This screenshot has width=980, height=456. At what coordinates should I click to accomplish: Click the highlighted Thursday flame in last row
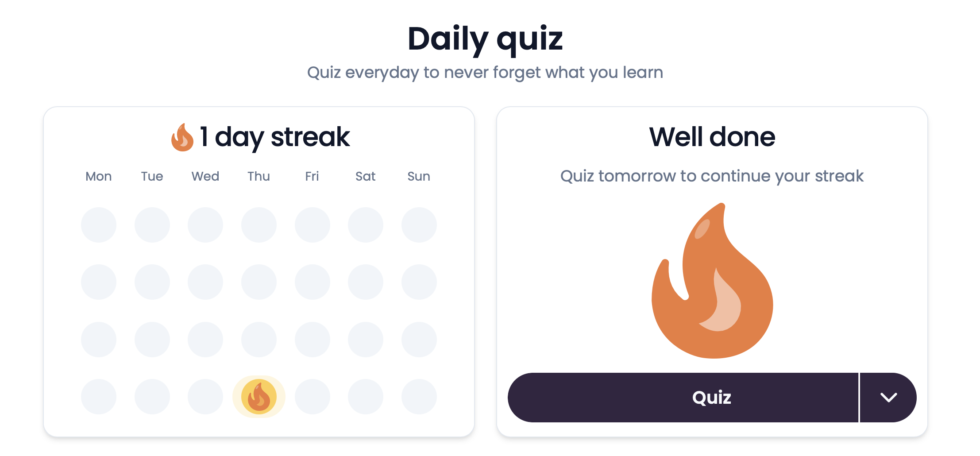tap(259, 397)
